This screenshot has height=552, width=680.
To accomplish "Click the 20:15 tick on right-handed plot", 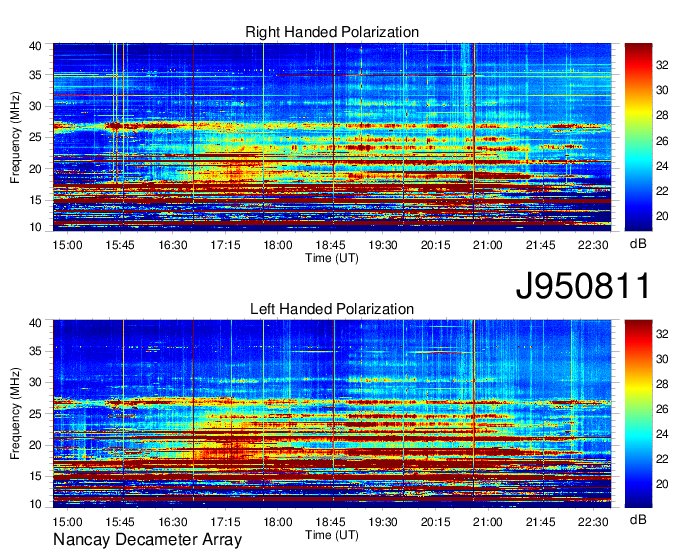I will 436,245.
